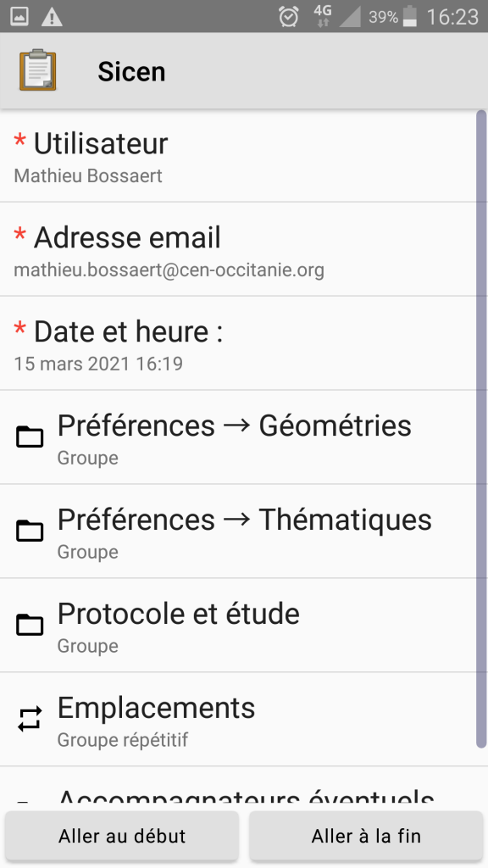Tap the warning triangle notification icon
Image resolution: width=488 pixels, height=868 pixels.
point(52,17)
